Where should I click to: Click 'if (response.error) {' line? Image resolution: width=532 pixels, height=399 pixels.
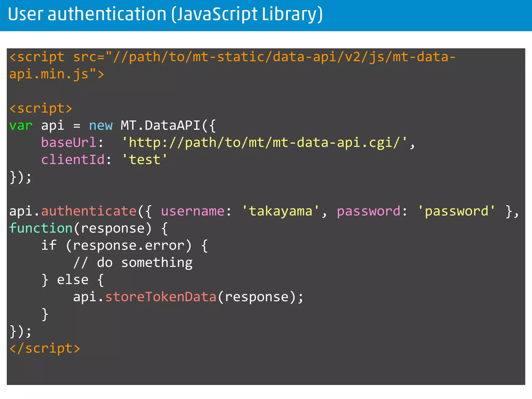click(x=124, y=245)
